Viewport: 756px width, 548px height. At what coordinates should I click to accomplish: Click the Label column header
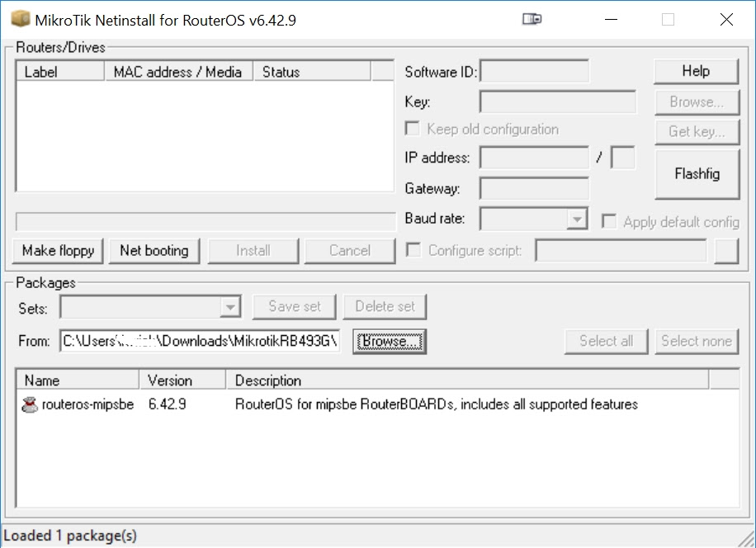point(60,72)
